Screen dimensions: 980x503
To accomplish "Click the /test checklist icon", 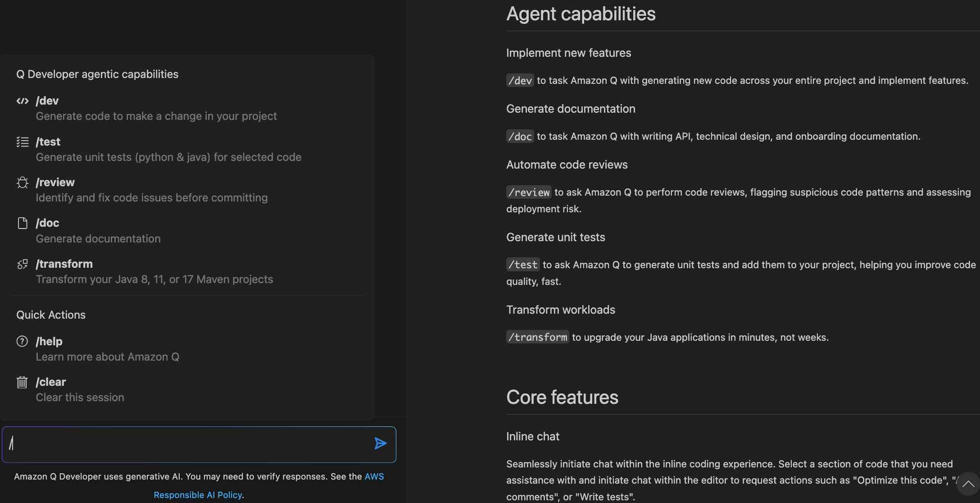I will (x=22, y=142).
